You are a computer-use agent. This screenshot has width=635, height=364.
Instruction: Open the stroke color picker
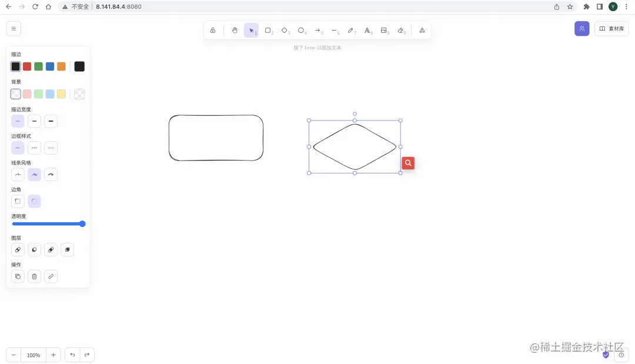click(x=79, y=66)
